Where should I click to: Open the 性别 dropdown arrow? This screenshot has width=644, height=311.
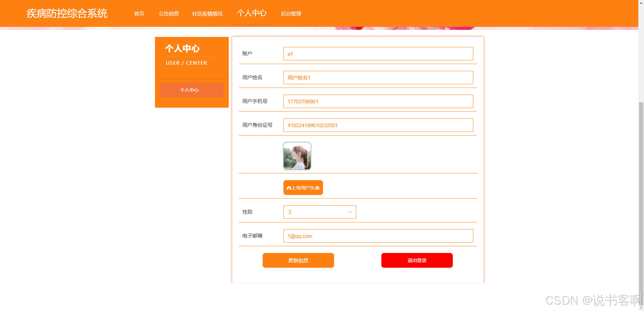(x=350, y=212)
